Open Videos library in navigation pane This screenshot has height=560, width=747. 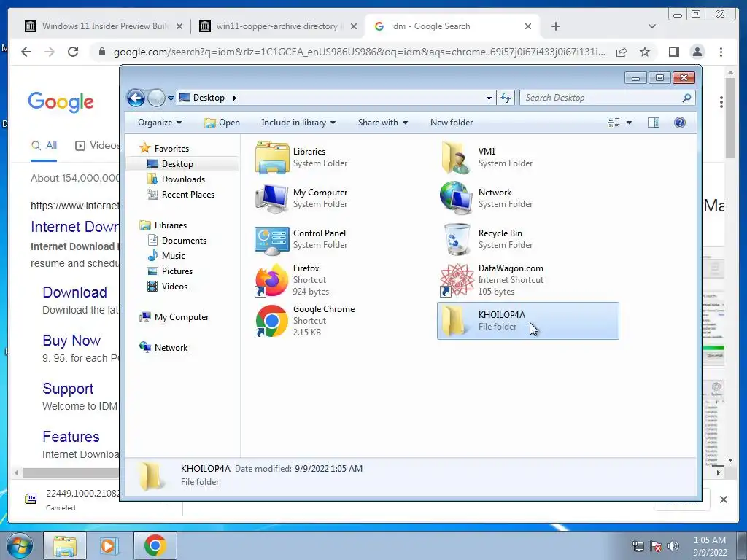point(174,286)
